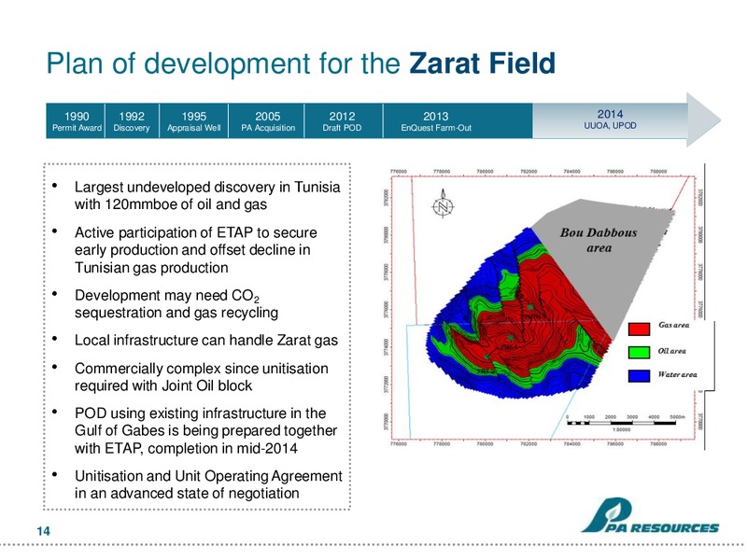Click the 'Gas area' legend label
The height and width of the screenshot is (560, 747).
pos(673,325)
